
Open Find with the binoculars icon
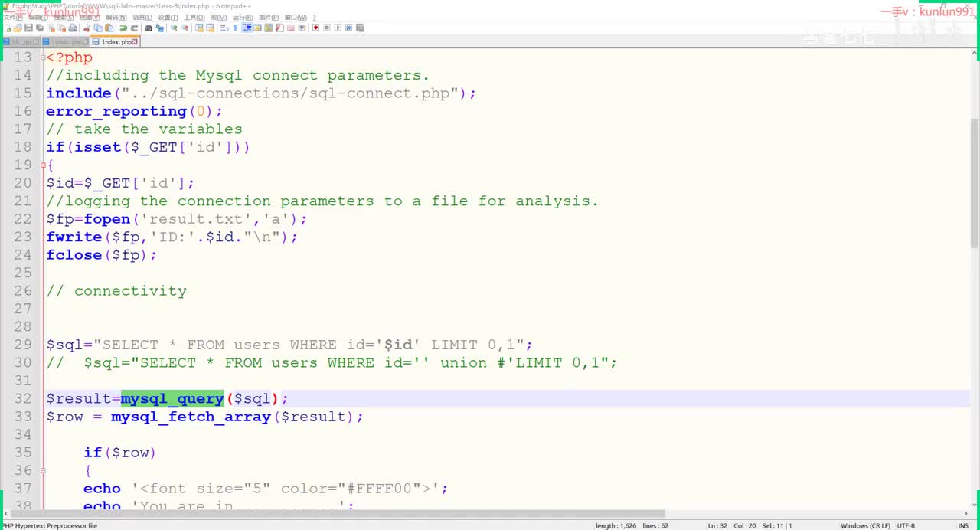click(148, 28)
